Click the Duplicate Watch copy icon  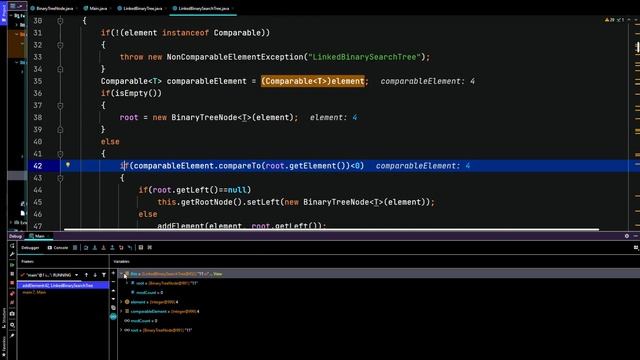pos(113,308)
